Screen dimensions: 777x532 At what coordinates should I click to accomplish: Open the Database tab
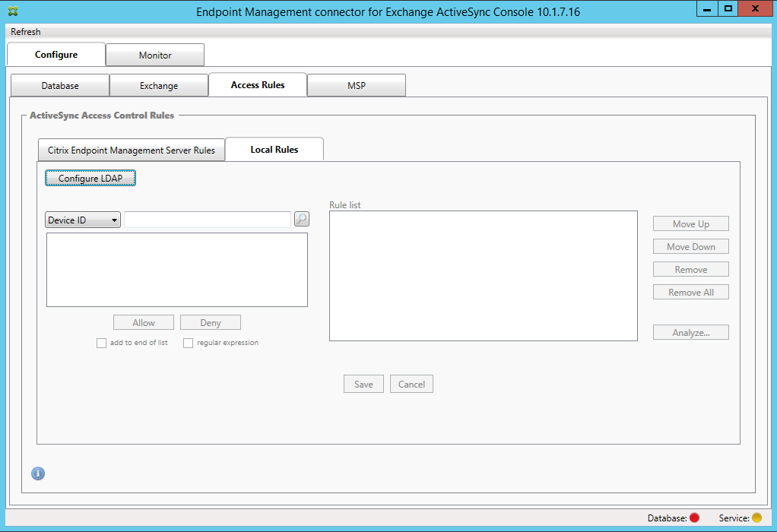[60, 86]
